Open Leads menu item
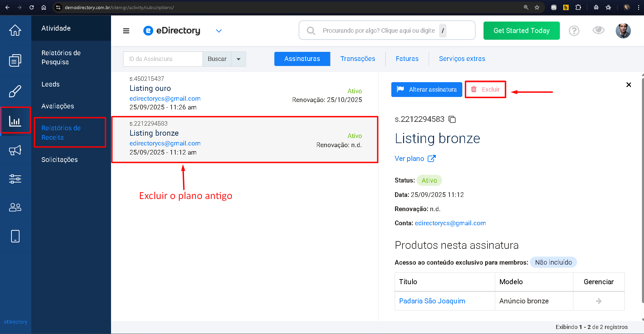The width and height of the screenshot is (644, 334). pos(50,84)
